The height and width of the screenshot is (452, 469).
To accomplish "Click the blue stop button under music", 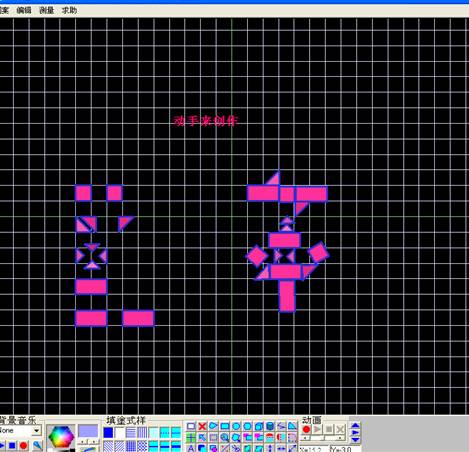I will point(12,446).
